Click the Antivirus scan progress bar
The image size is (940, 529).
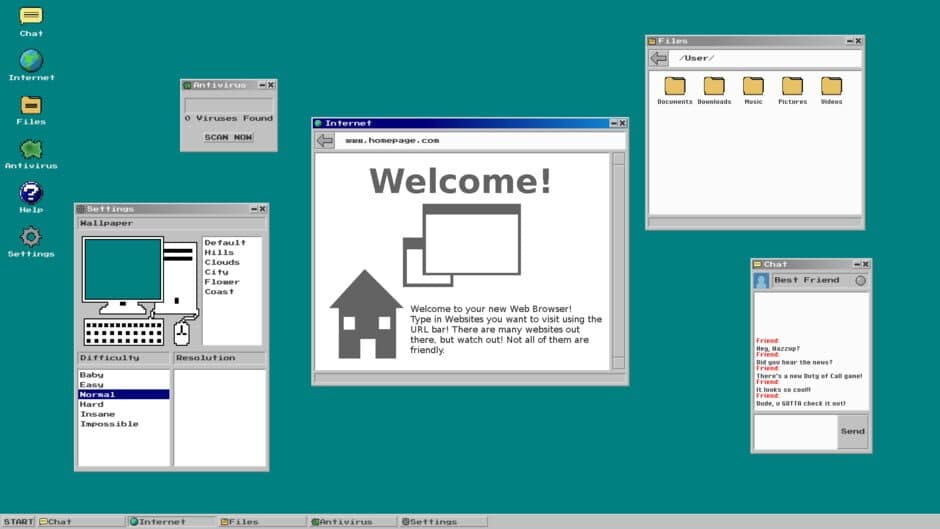click(x=228, y=105)
